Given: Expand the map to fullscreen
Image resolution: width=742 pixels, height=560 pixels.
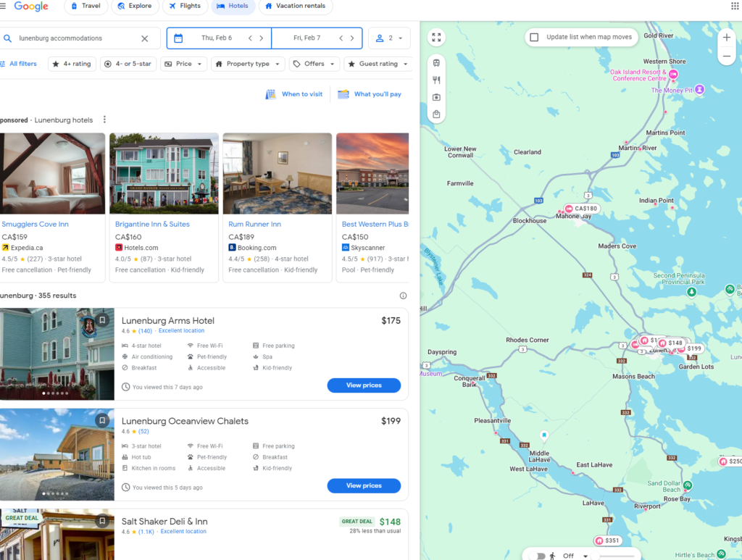Looking at the screenshot, I should (x=436, y=38).
